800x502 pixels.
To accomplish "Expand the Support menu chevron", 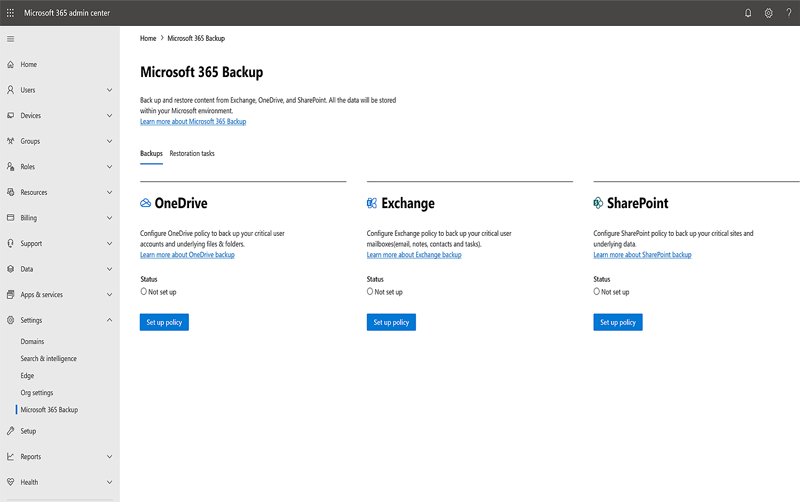I will [109, 243].
